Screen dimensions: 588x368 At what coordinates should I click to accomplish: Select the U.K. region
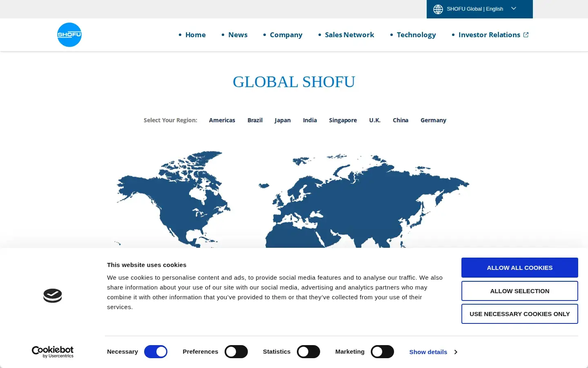pos(375,120)
